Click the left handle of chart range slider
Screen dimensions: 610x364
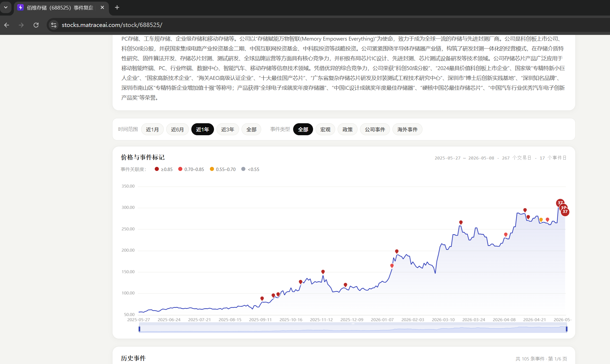click(x=139, y=329)
